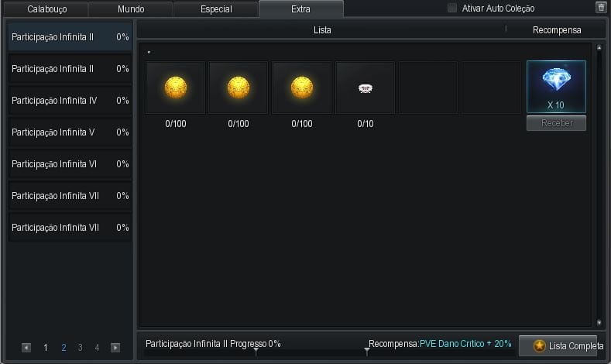Jump to page 2 in pagination
This screenshot has height=364, width=611.
pos(64,348)
